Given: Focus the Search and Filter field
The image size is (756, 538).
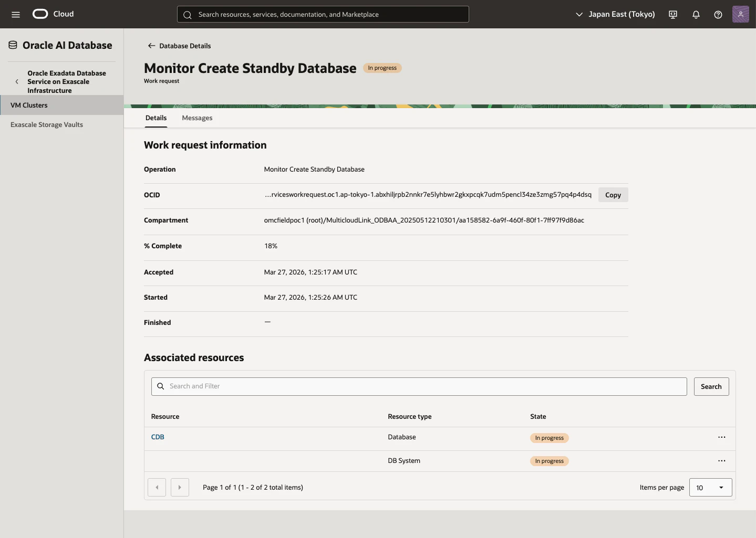Looking at the screenshot, I should (419, 386).
